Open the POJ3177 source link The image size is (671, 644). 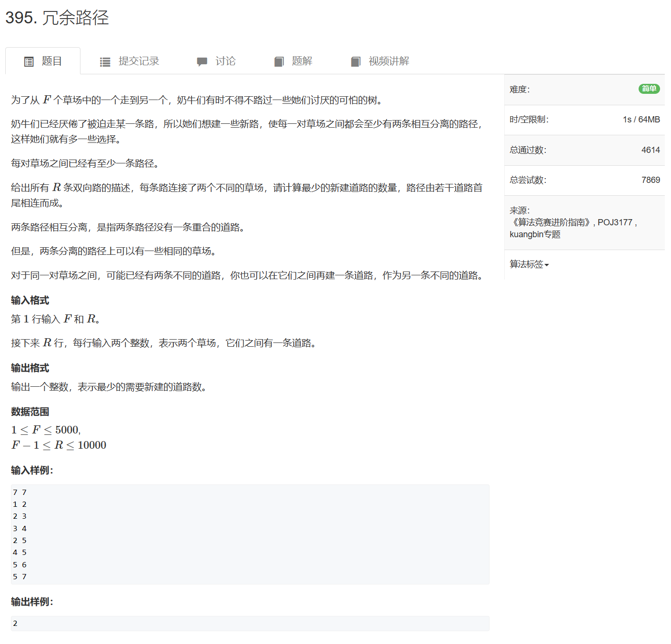tap(615, 222)
